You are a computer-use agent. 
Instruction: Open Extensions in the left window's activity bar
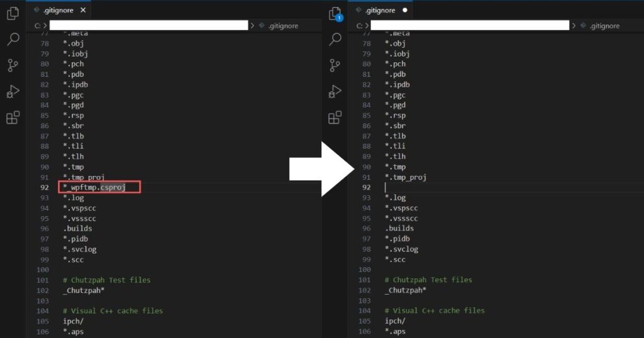pos(13,117)
